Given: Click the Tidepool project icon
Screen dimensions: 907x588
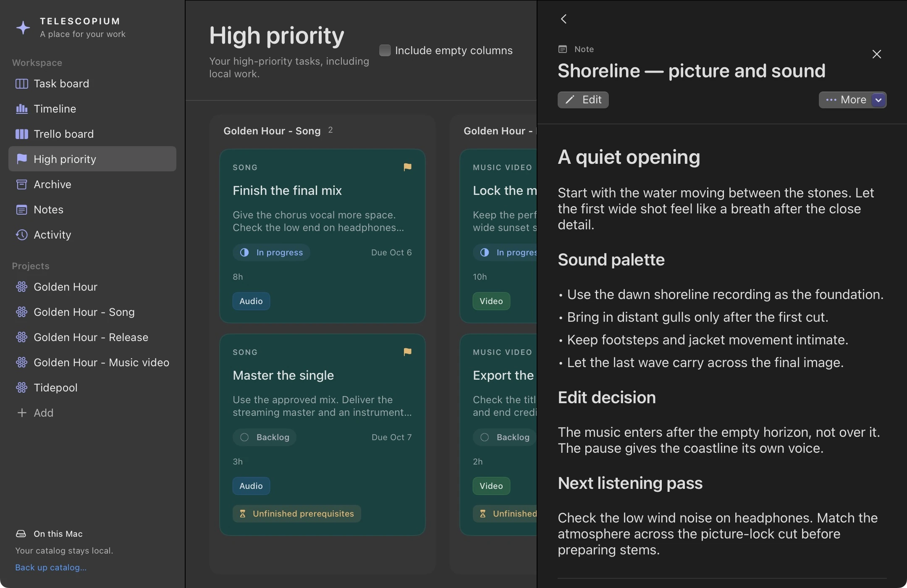Looking at the screenshot, I should [21, 388].
